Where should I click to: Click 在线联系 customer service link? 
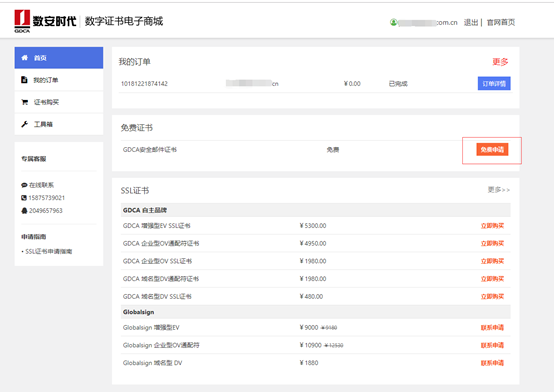pyautogui.click(x=41, y=185)
